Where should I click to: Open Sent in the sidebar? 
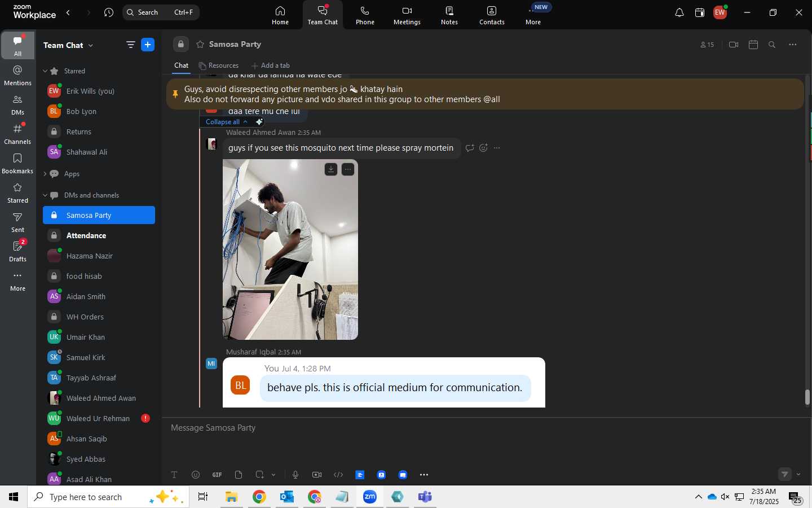pos(18,222)
